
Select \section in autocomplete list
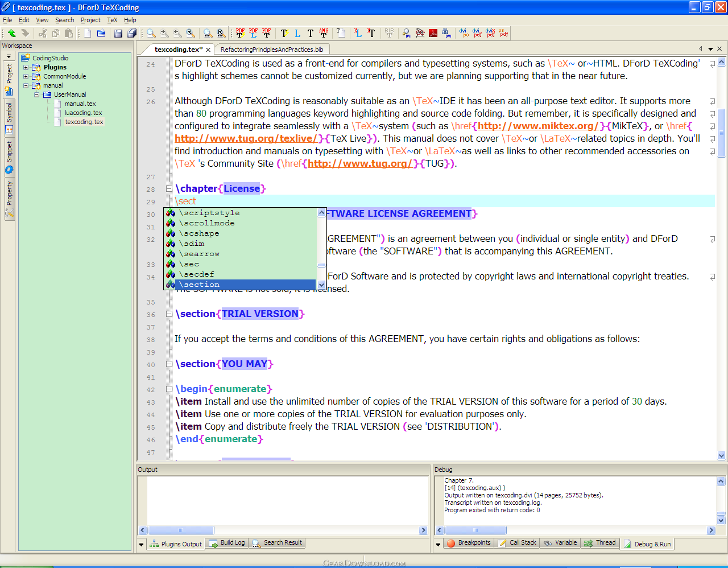(241, 285)
